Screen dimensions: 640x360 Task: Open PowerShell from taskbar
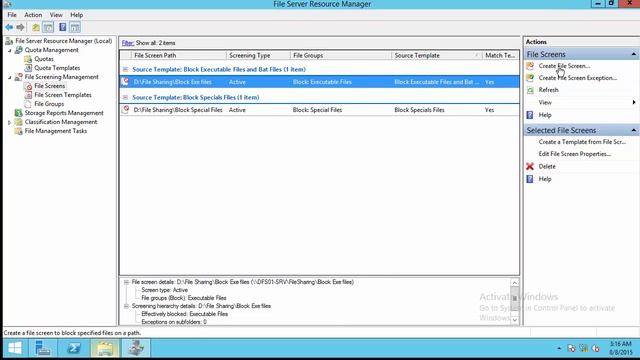(74, 348)
